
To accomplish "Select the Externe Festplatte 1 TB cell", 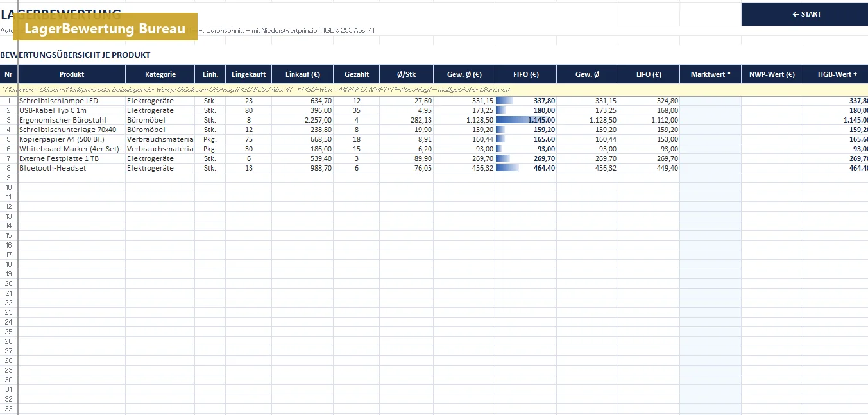I will coord(72,158).
